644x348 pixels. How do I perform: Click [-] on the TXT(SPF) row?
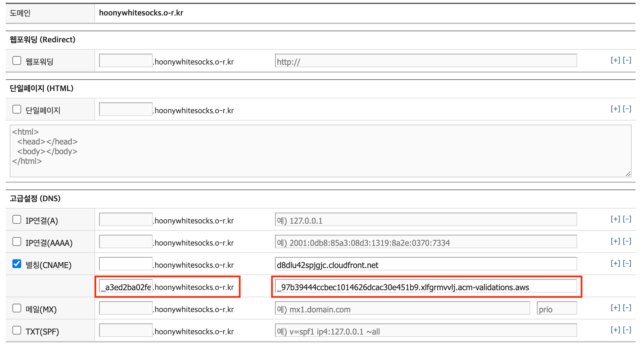coord(627,330)
